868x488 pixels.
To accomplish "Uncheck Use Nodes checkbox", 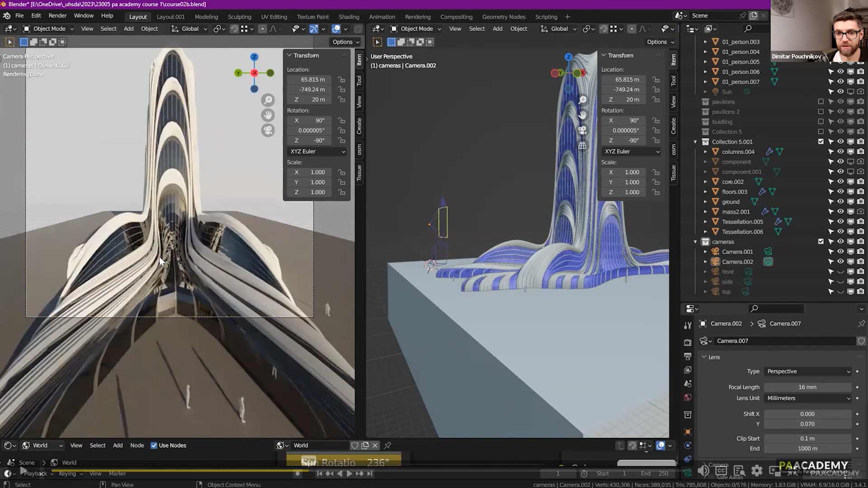I will [x=154, y=445].
